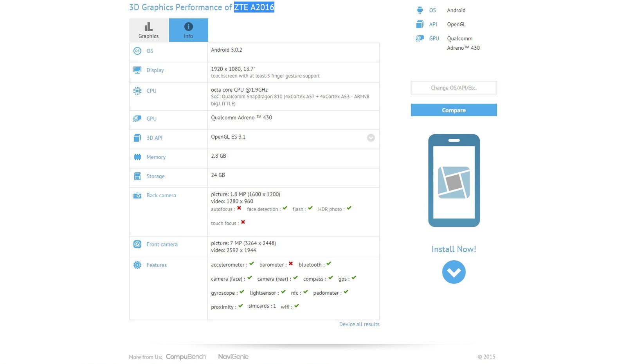Click the green check beside bluetooth
This screenshot has width=634, height=364.
pyautogui.click(x=329, y=264)
